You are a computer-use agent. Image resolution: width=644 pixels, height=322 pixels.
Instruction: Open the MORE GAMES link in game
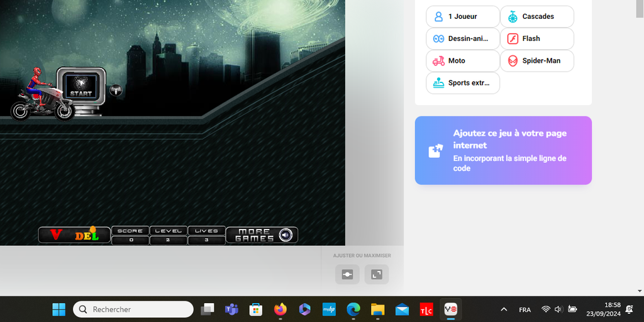click(254, 235)
